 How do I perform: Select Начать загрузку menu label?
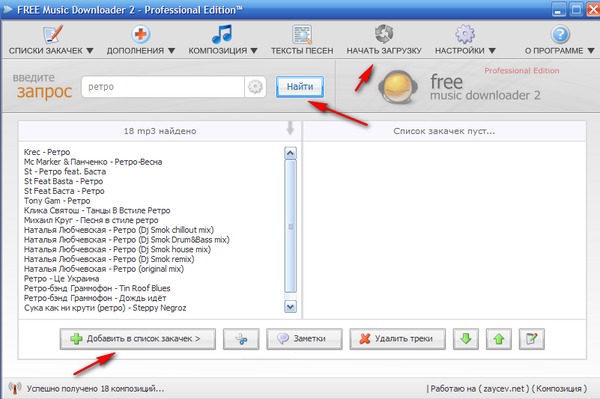point(384,50)
